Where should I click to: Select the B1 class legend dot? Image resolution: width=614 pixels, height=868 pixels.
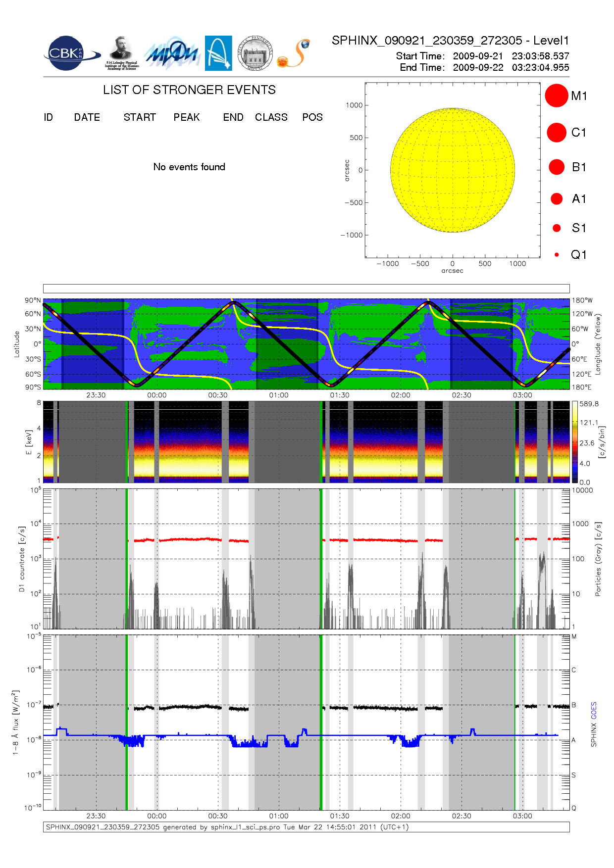(x=557, y=167)
